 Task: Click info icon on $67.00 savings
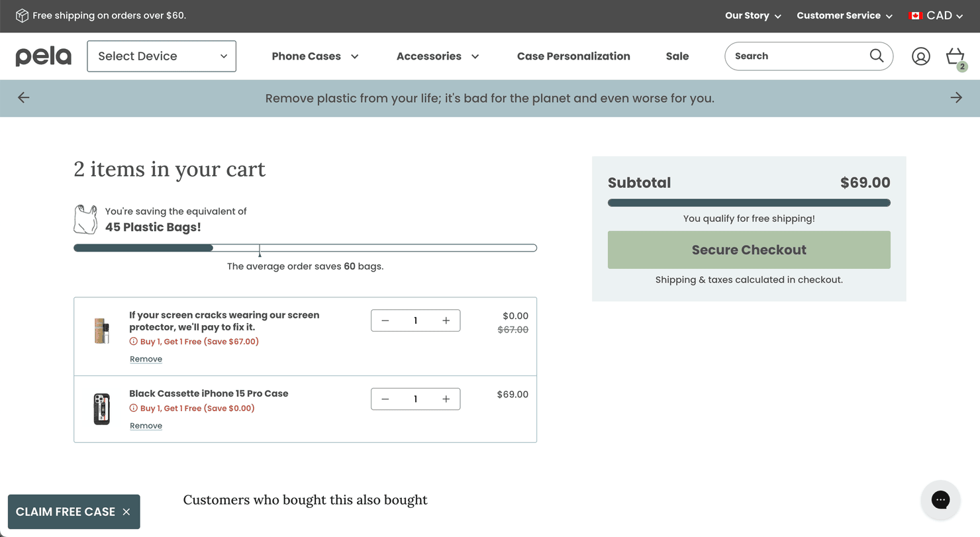tap(133, 342)
